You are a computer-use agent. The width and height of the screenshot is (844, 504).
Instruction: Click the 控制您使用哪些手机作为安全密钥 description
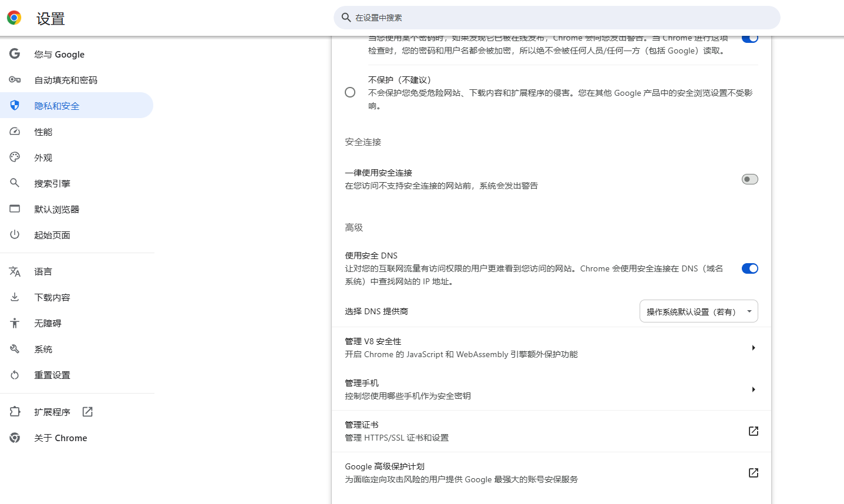(408, 396)
